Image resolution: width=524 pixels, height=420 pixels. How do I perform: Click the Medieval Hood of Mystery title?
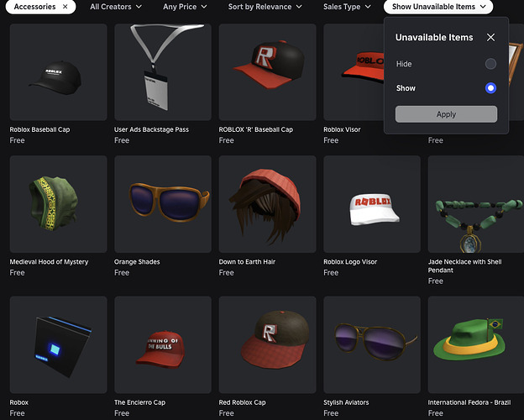coord(49,262)
